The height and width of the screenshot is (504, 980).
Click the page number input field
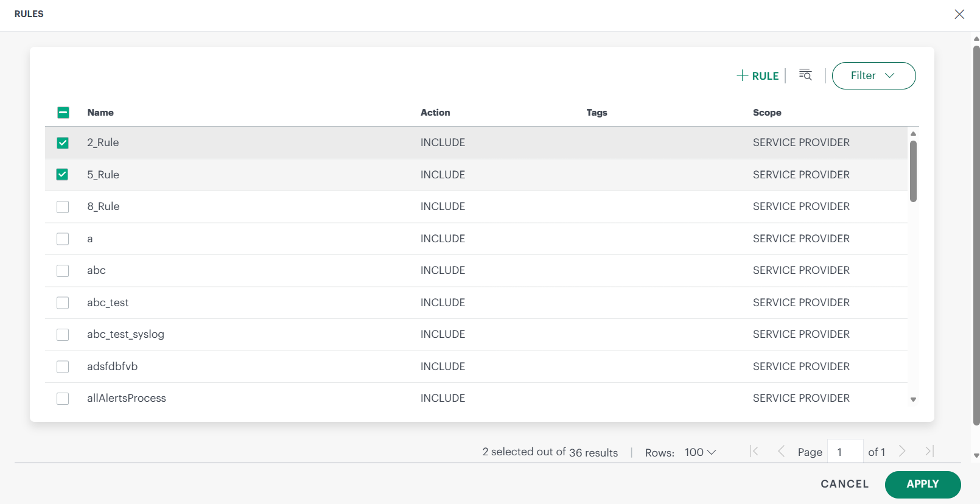pyautogui.click(x=845, y=452)
